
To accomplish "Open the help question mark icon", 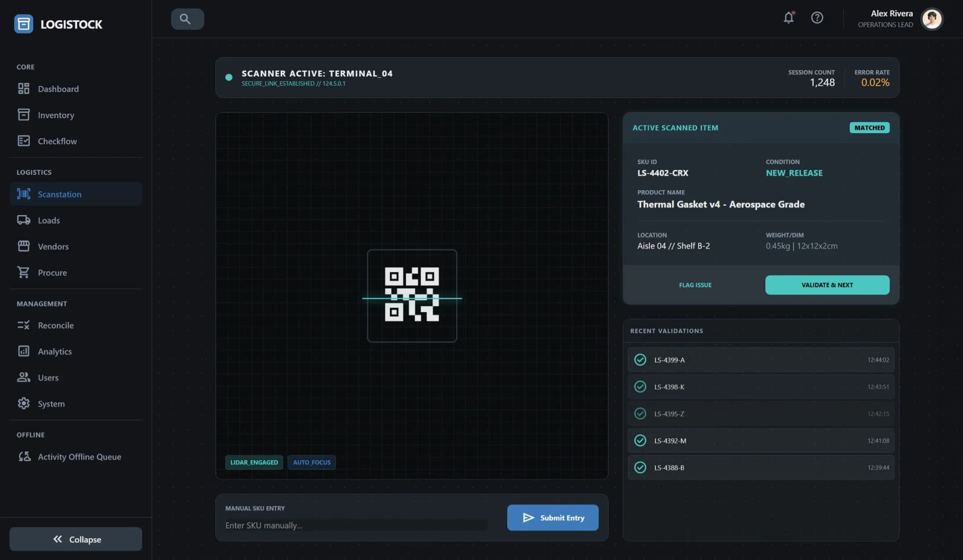I will pos(817,18).
